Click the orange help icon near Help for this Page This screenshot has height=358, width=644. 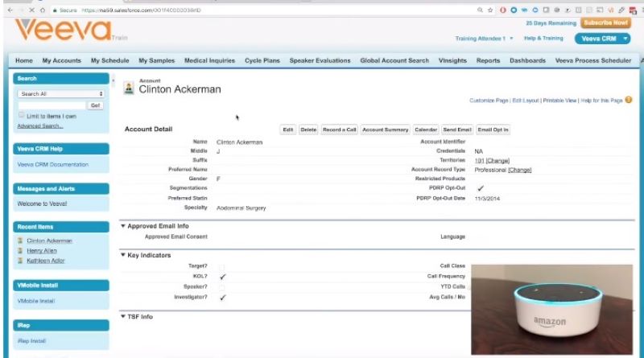point(628,100)
